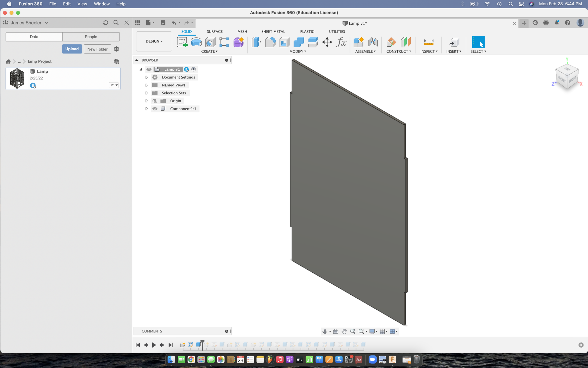588x368 pixels.
Task: Click the Change Parameters fx icon
Action: (341, 42)
